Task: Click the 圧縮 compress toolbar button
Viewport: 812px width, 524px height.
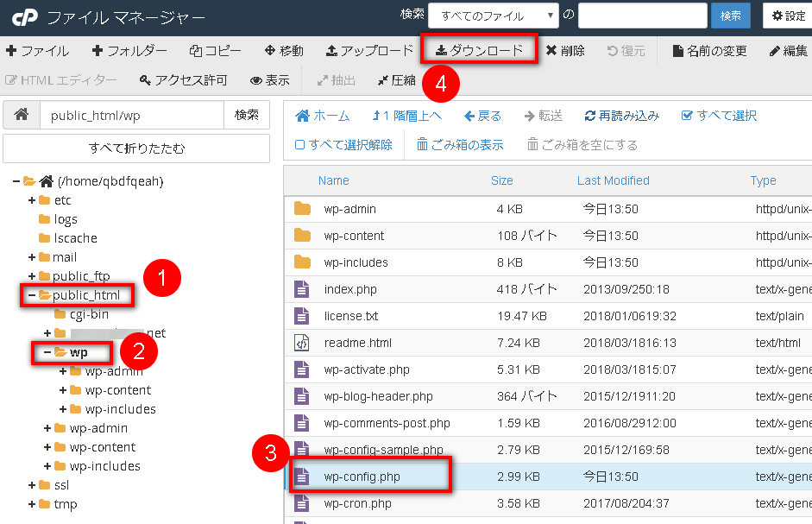Action: coord(397,80)
